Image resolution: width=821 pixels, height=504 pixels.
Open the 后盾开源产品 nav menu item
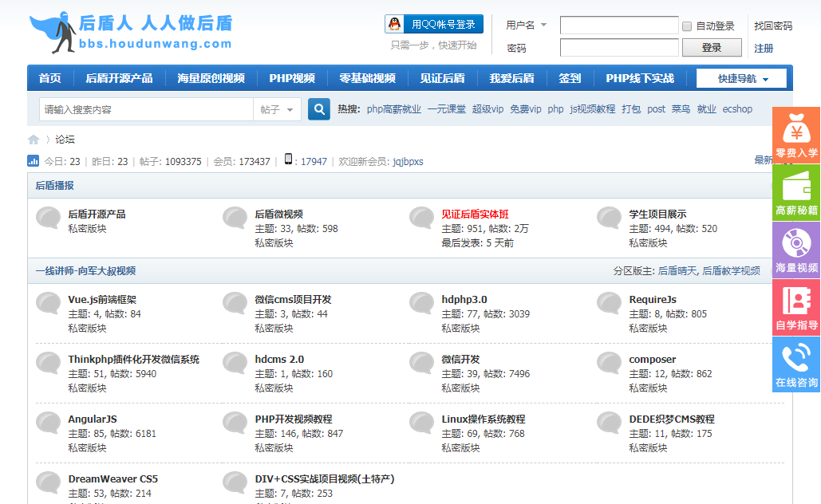pos(120,78)
